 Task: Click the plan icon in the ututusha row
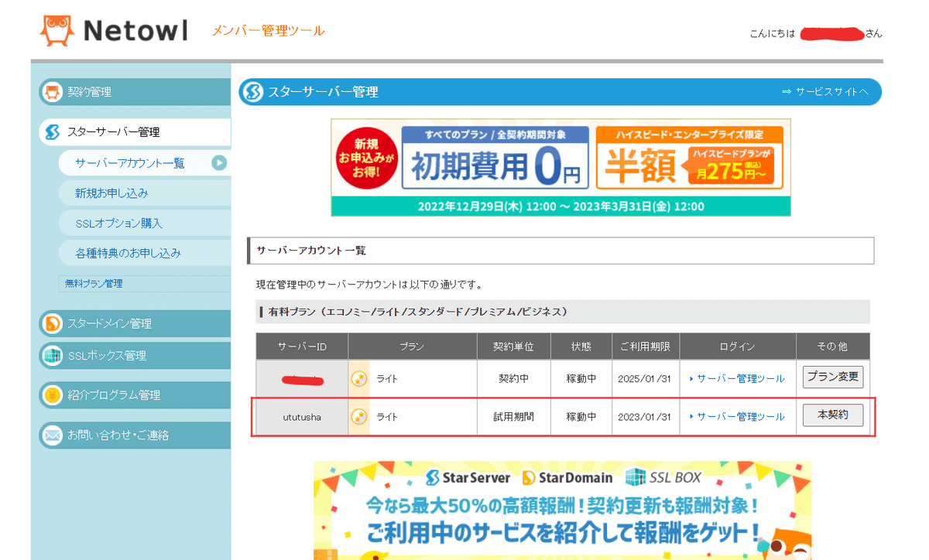(358, 417)
